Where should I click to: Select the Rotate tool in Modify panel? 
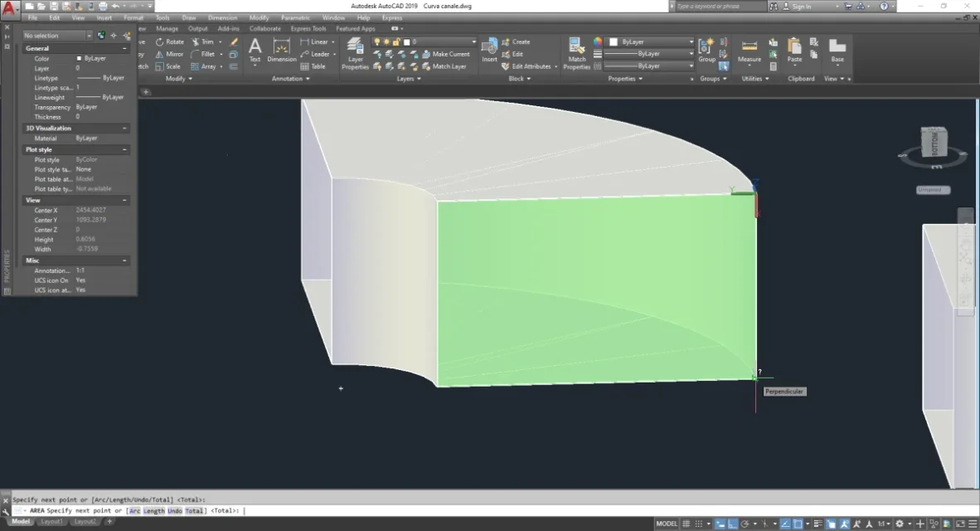tap(169, 42)
